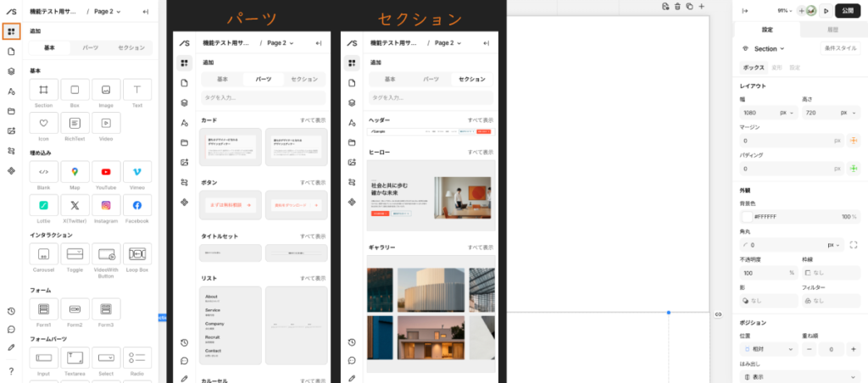Click すべて表示 next to ヒーロー

(x=481, y=152)
